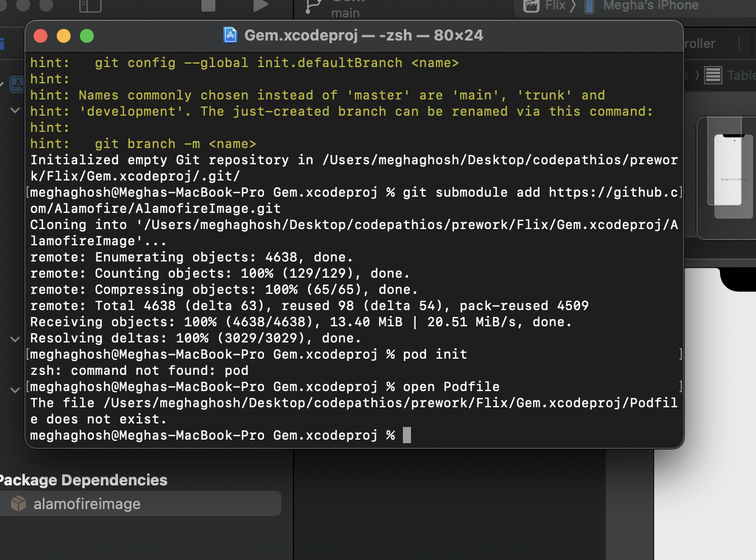Collapse the lowest disclosure chevron in the sidebar

tap(14, 389)
